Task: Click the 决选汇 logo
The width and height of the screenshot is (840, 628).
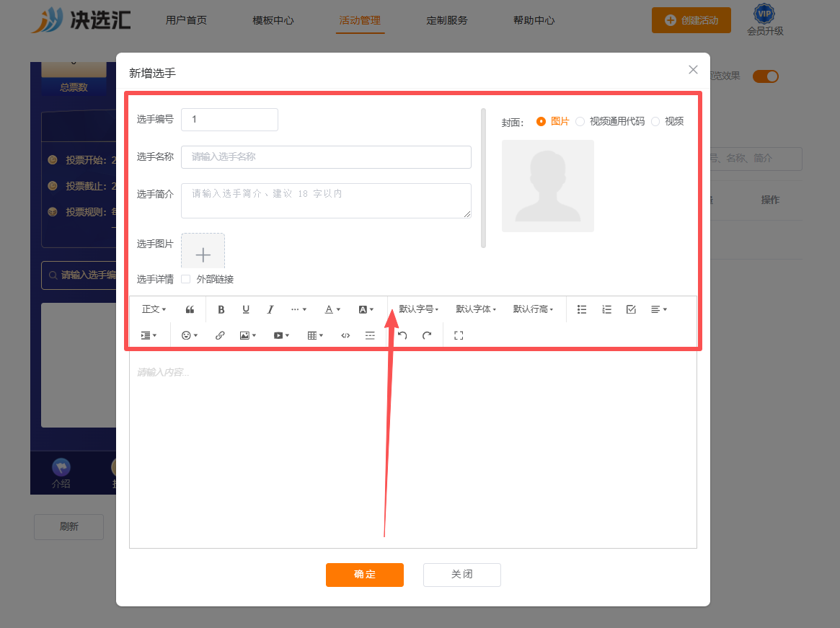Action: coord(81,19)
